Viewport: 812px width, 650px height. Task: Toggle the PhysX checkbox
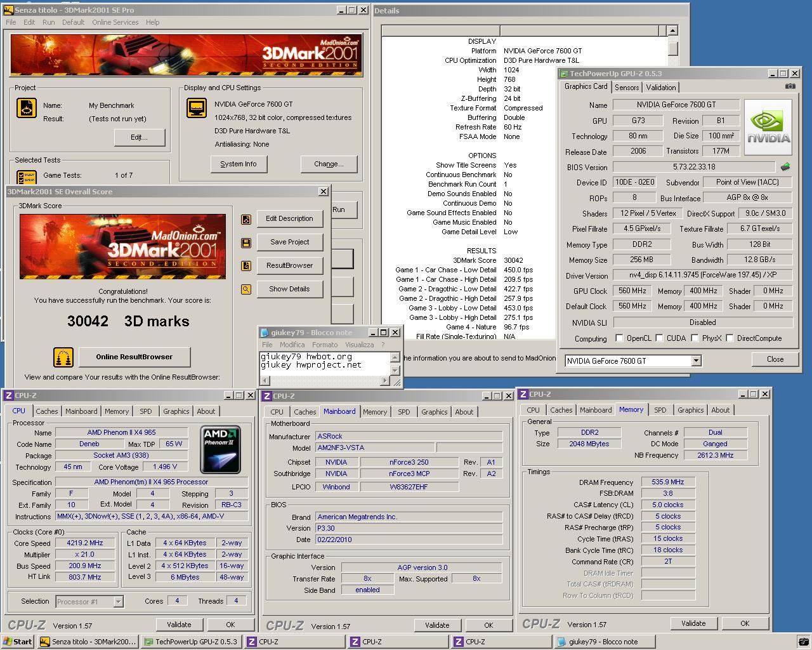pos(695,338)
